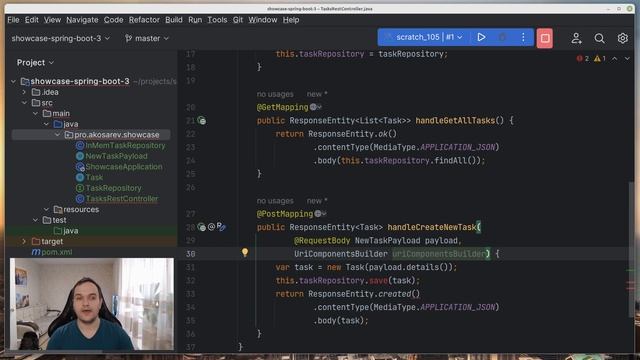Show warnings via yellow warning indicator
Image resolution: width=640 pixels, height=360 pixels.
coord(600,59)
